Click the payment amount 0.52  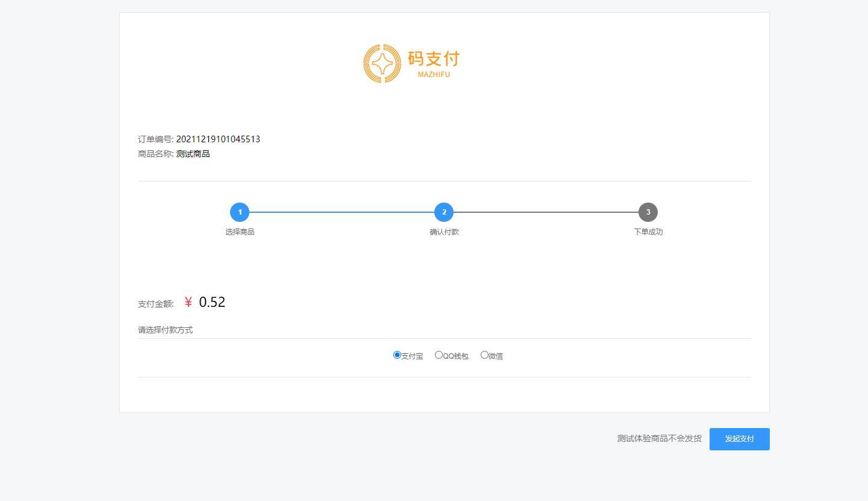212,302
